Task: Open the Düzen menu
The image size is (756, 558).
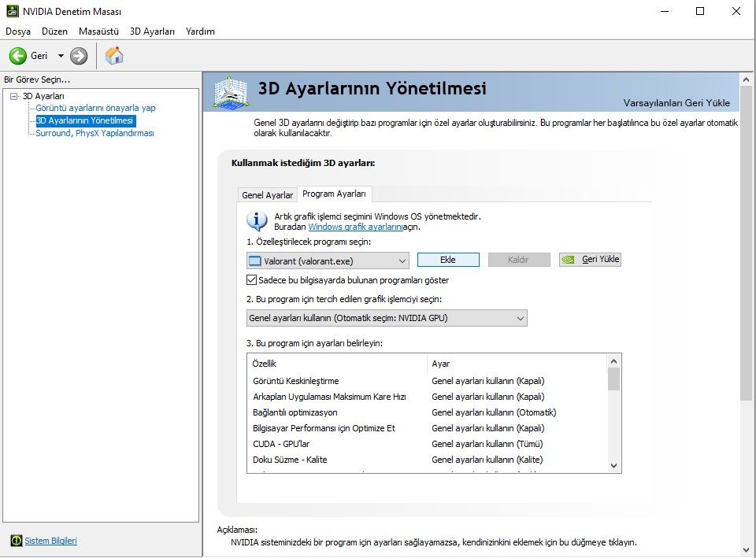Action: tap(54, 31)
